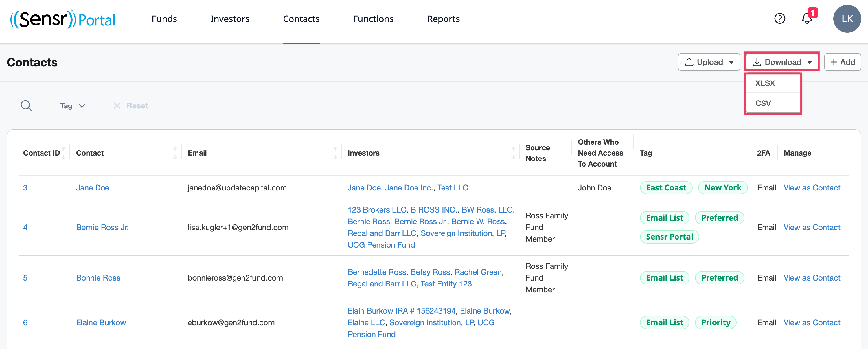Click the Priority tag for Elaine Burkow
868x349 pixels.
(716, 323)
